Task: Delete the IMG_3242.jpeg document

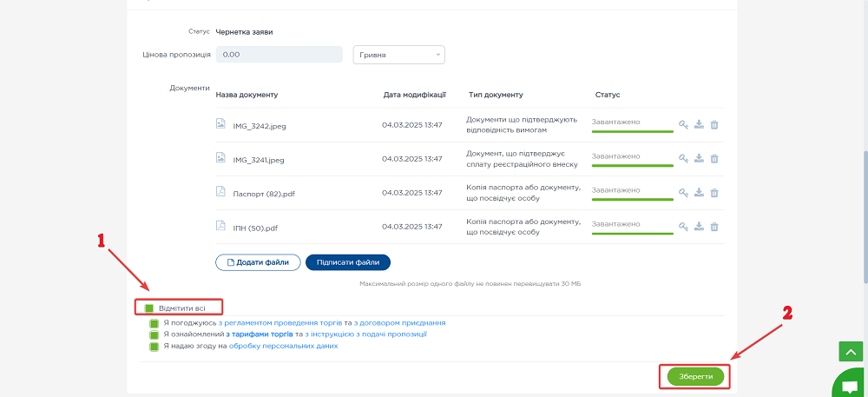Action: point(714,124)
